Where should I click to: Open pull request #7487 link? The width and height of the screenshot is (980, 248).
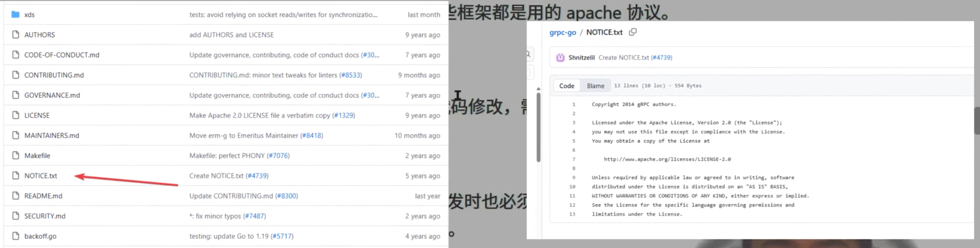coord(254,216)
